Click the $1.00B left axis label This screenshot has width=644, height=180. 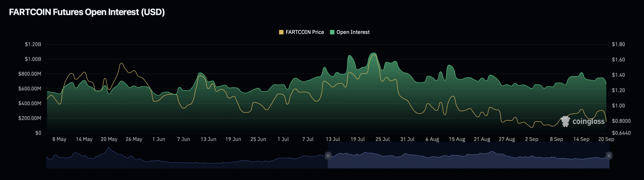pyautogui.click(x=33, y=59)
